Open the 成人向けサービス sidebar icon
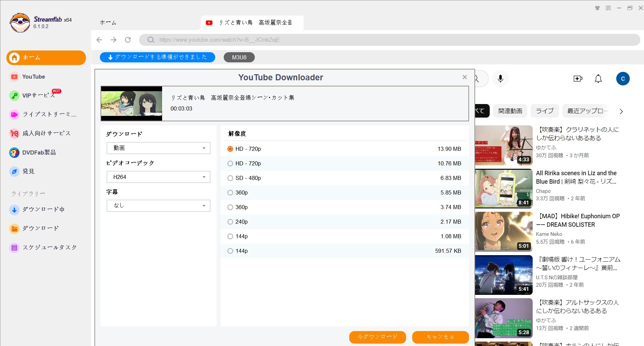The image size is (644, 346). 14,134
